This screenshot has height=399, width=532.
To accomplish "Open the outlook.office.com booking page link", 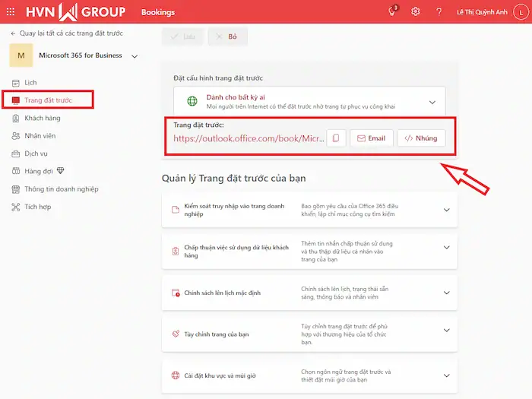I will click(x=247, y=138).
